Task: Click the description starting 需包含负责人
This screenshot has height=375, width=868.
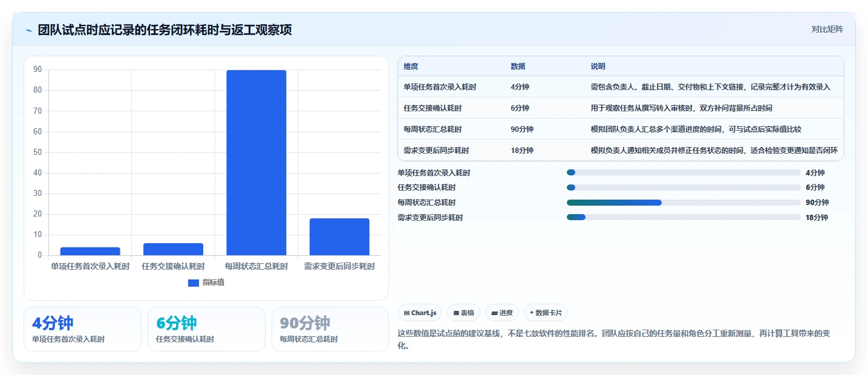Action: (710, 87)
